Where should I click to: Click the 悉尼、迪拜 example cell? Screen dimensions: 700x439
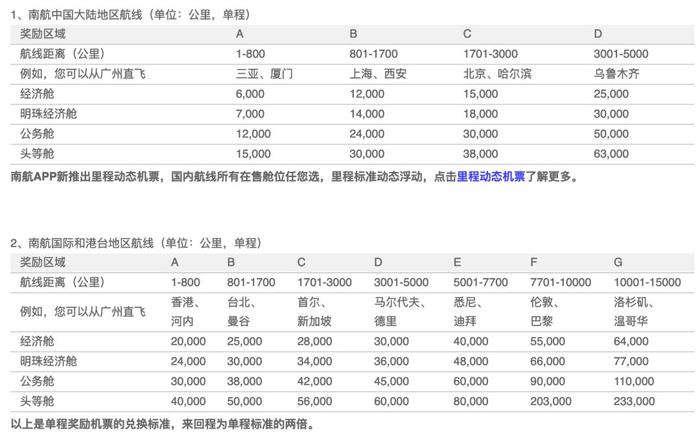(468, 312)
